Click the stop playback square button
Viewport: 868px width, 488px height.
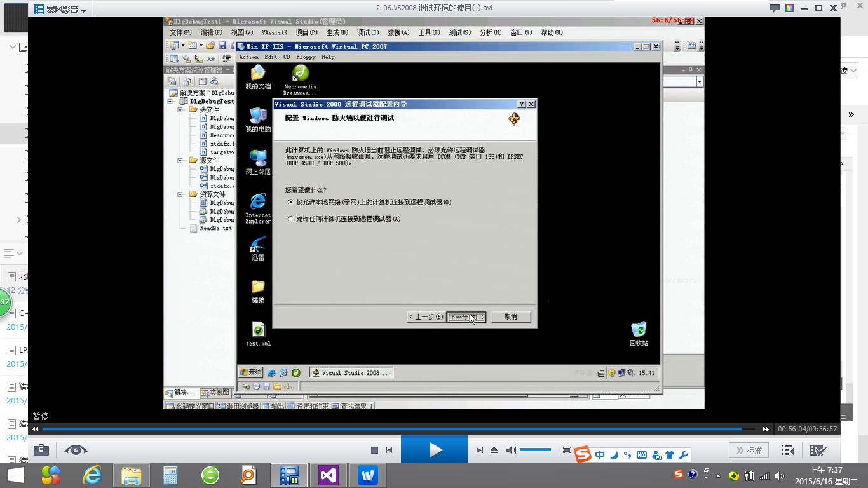point(374,450)
